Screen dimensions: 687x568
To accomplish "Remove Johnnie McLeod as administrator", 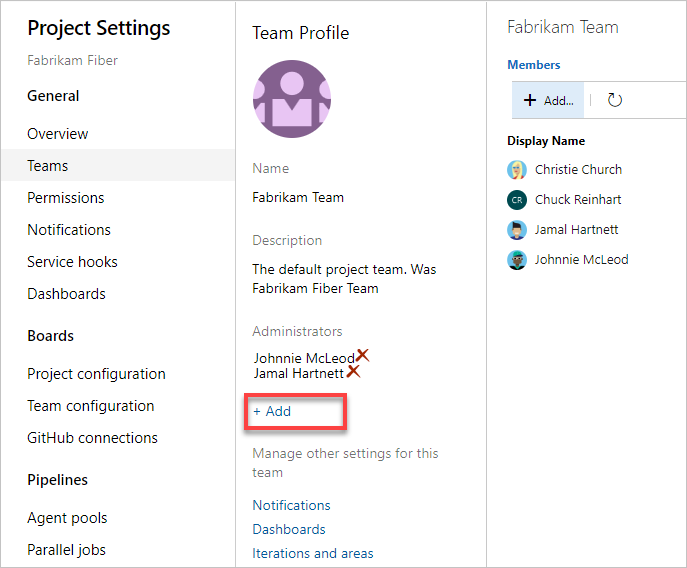I will pos(363,355).
